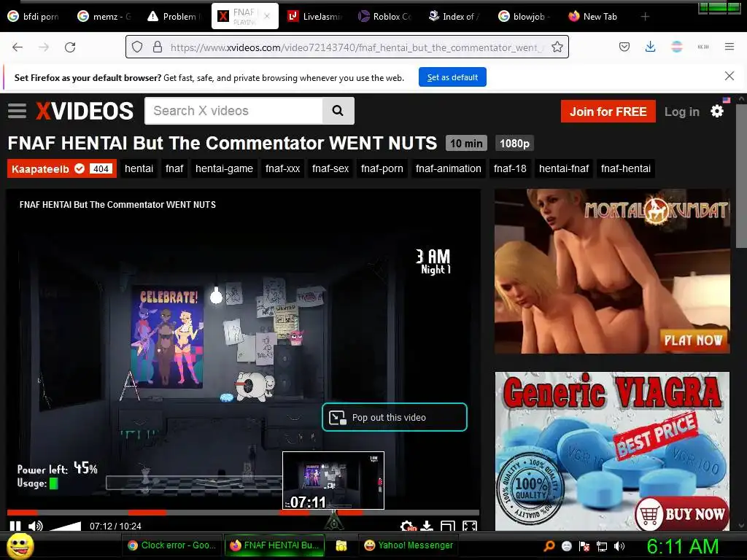
Task: Open the folder icon on the taskbar
Action: pos(341,545)
